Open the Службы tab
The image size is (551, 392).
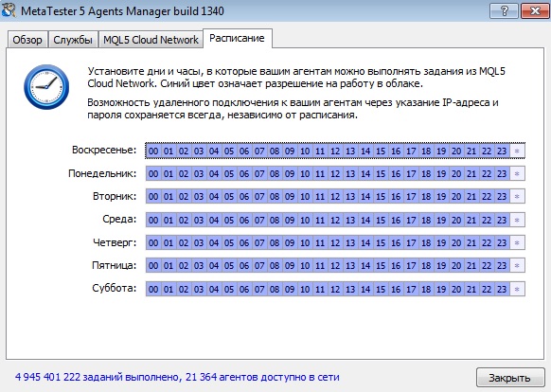pos(73,40)
